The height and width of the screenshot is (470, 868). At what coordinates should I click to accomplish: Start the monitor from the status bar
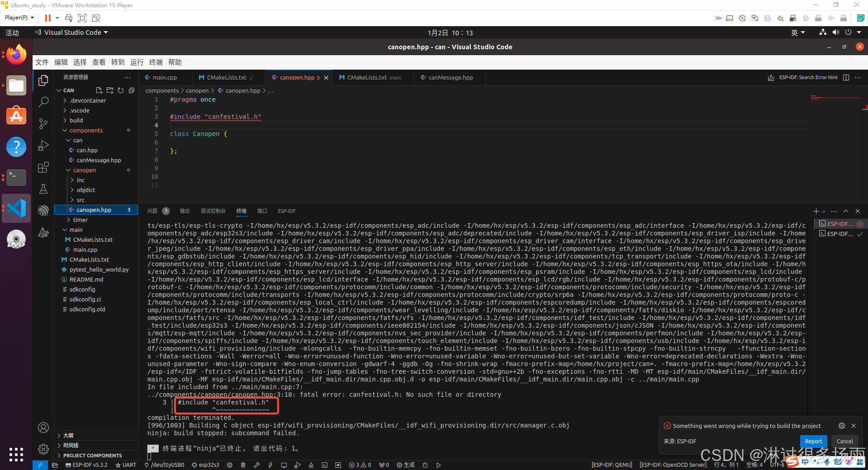[284, 465]
